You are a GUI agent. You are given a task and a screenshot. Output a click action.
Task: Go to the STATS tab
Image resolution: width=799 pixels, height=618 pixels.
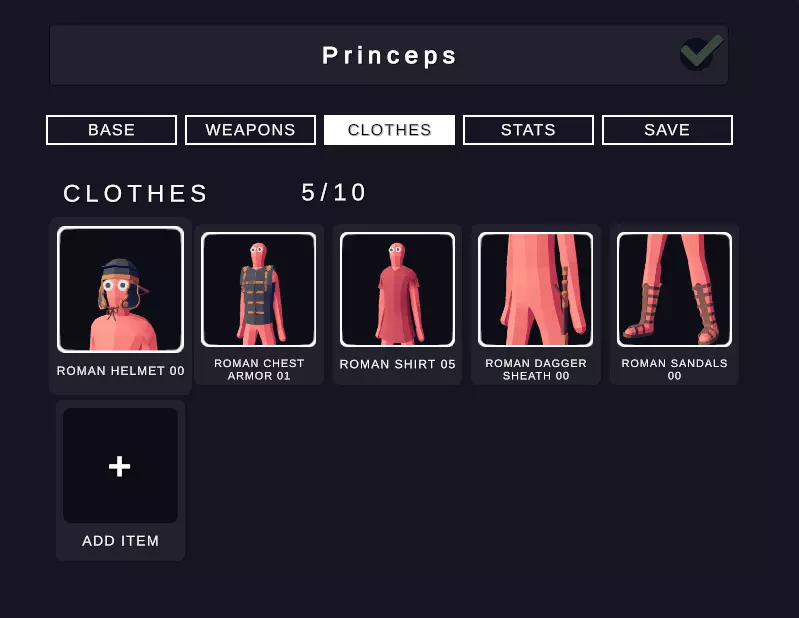(x=528, y=130)
